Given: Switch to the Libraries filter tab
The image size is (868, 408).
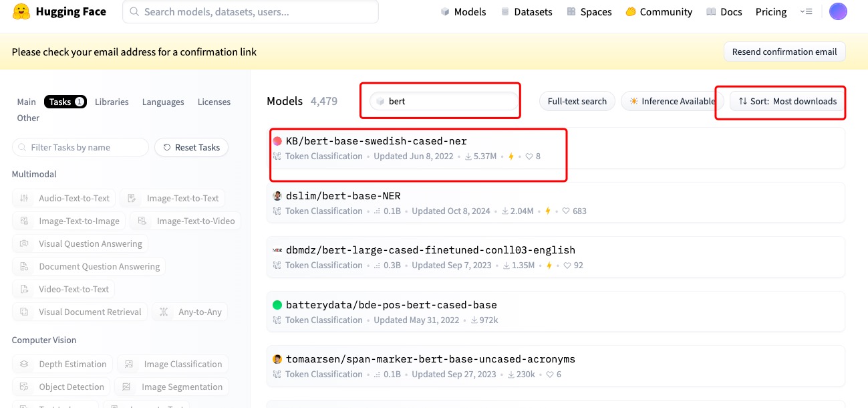Looking at the screenshot, I should 112,102.
